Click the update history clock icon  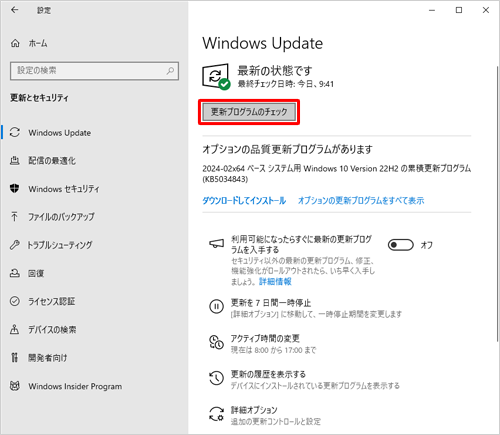click(x=216, y=378)
